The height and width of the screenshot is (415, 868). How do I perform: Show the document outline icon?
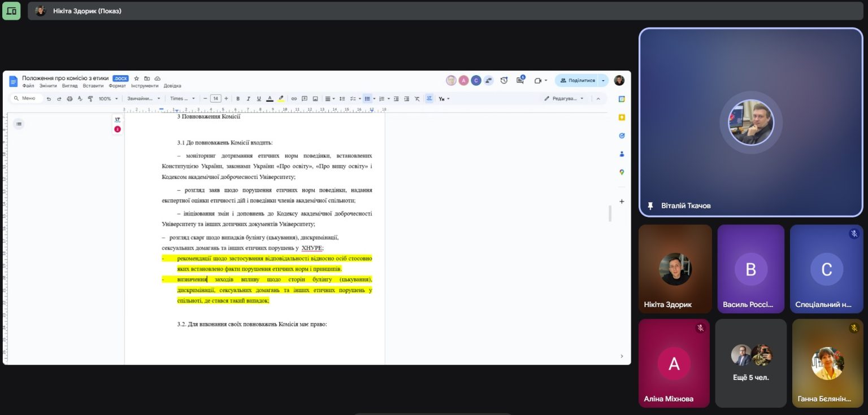point(19,124)
